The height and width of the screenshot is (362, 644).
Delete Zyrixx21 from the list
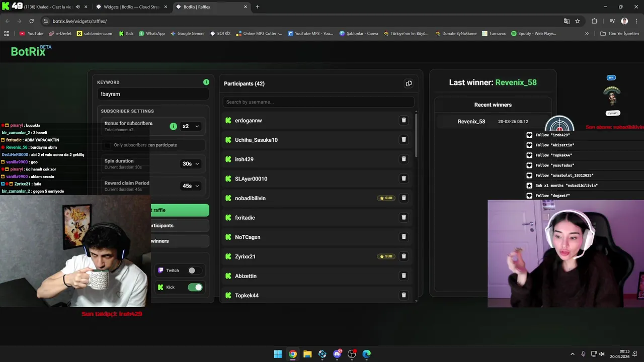pyautogui.click(x=404, y=256)
